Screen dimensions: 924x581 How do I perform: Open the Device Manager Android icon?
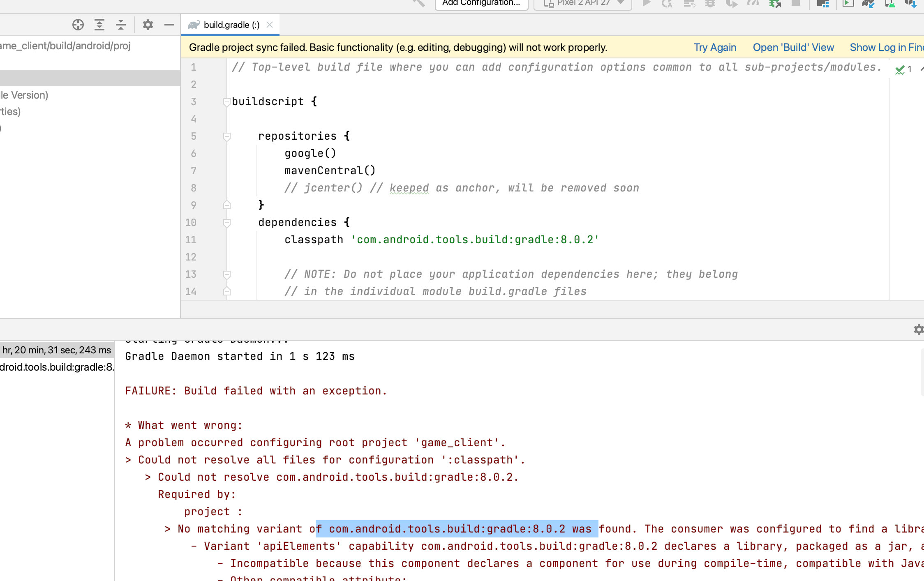tap(890, 4)
